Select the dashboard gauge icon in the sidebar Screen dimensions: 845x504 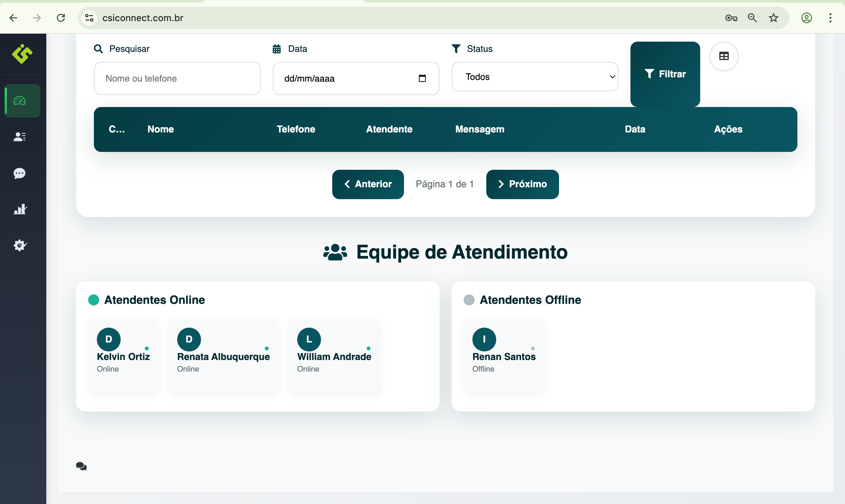[22, 100]
